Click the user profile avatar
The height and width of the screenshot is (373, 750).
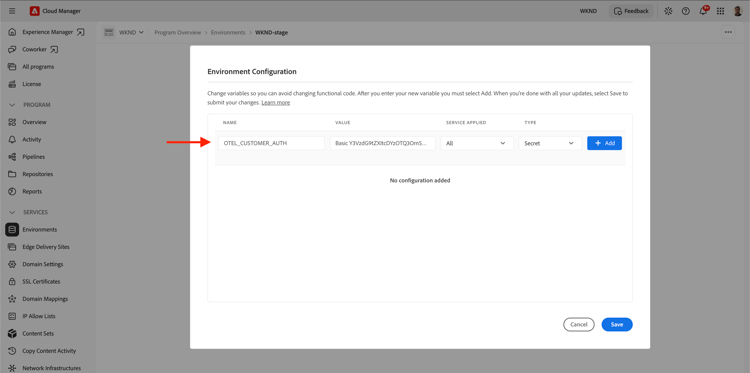click(x=738, y=11)
